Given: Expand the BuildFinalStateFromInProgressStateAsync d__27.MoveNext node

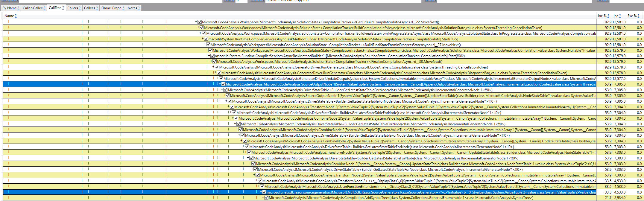Looking at the screenshot, I should click(205, 45).
